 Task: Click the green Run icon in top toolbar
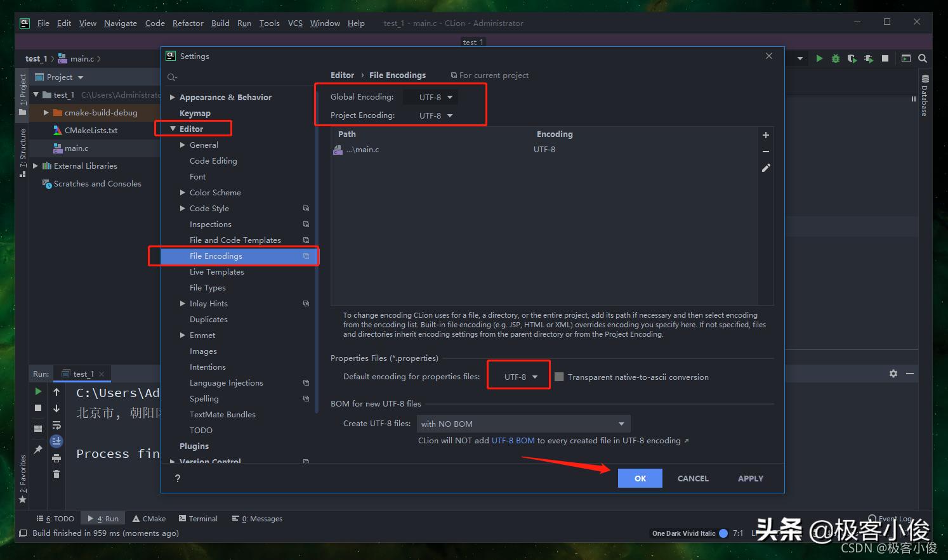(819, 58)
